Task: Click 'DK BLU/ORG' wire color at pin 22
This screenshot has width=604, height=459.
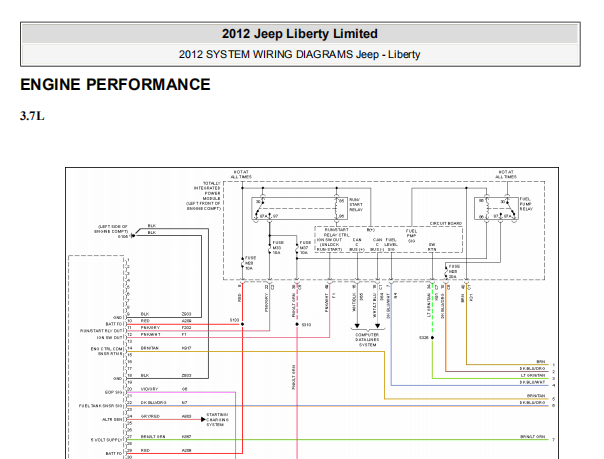Action: pos(153,402)
